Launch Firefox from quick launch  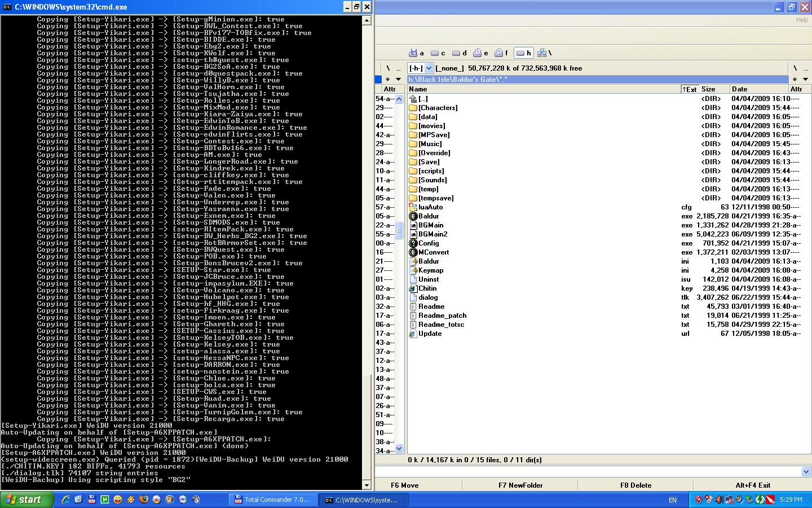[x=144, y=500]
